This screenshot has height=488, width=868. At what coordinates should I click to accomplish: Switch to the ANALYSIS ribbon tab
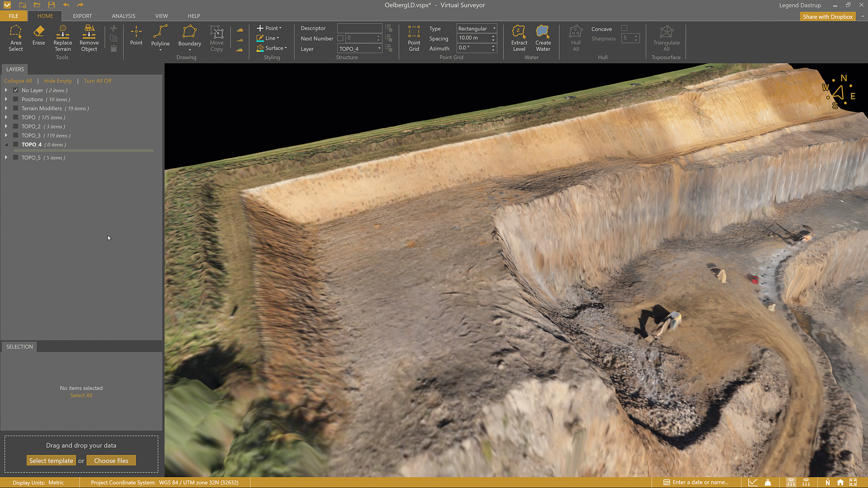pyautogui.click(x=123, y=16)
